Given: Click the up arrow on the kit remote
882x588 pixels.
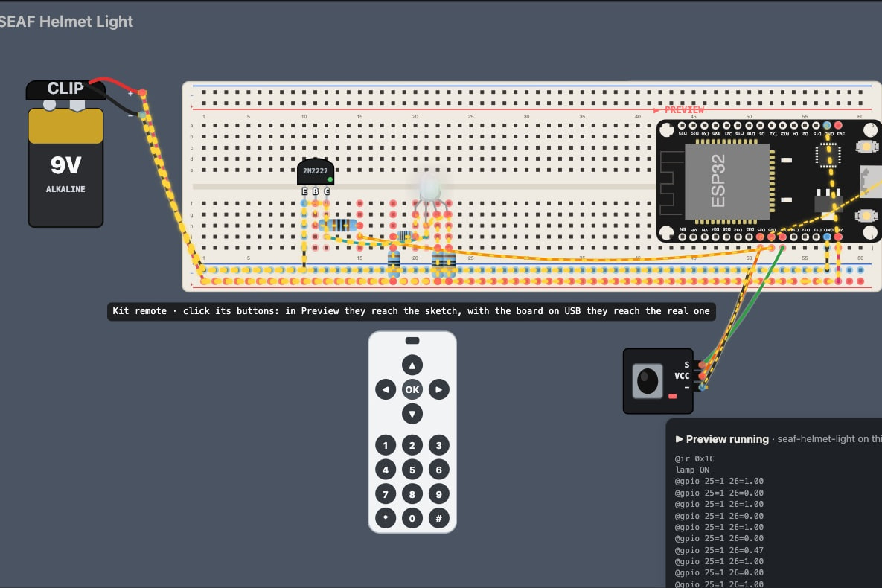Looking at the screenshot, I should pyautogui.click(x=412, y=365).
